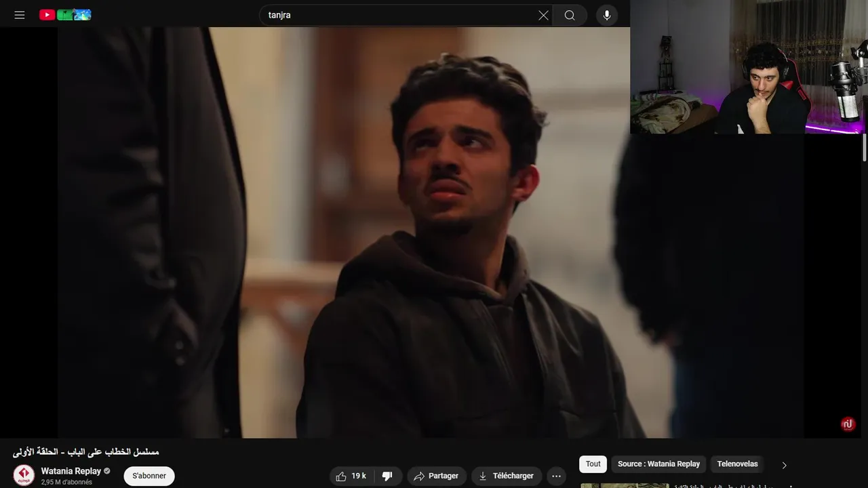The height and width of the screenshot is (488, 868).
Task: Dislike the video
Action: click(387, 476)
